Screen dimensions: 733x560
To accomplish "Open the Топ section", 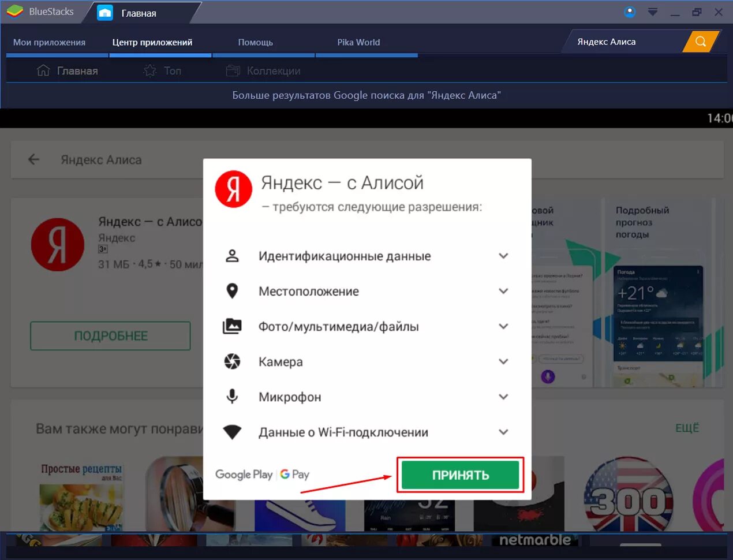I will pos(162,71).
